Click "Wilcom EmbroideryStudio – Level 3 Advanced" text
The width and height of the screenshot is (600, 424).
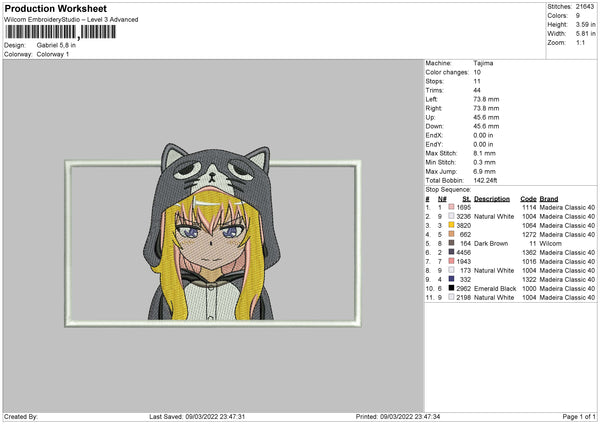click(x=71, y=20)
